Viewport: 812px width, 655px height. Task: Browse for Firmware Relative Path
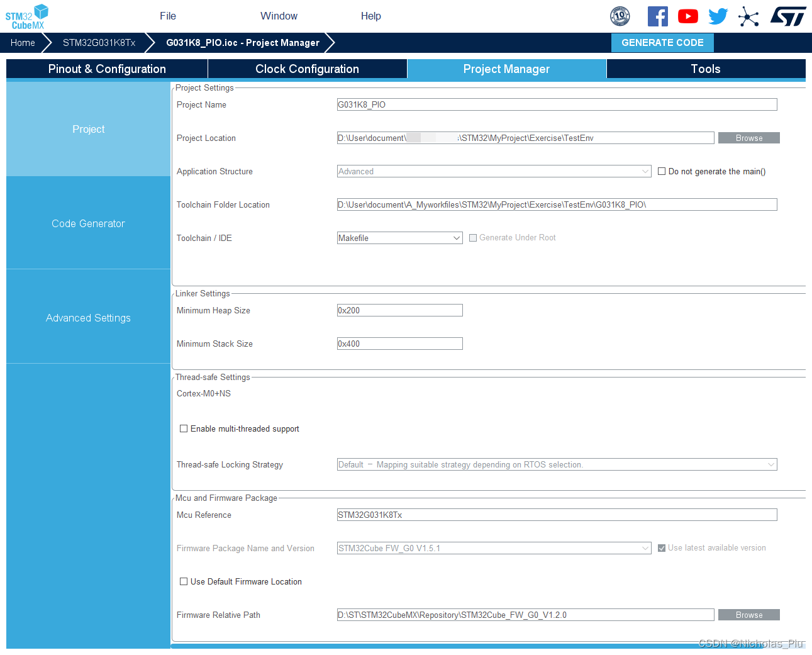pyautogui.click(x=749, y=615)
